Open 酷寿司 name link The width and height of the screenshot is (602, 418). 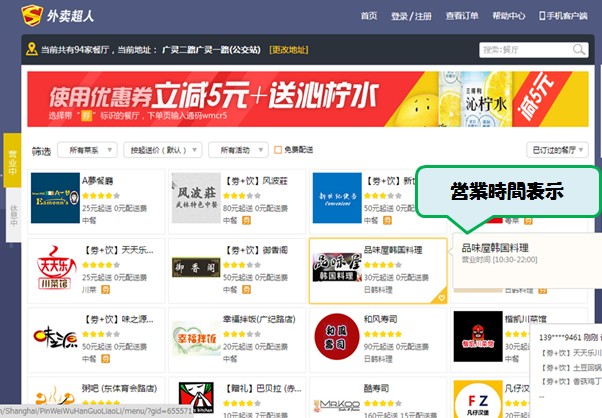[376, 388]
